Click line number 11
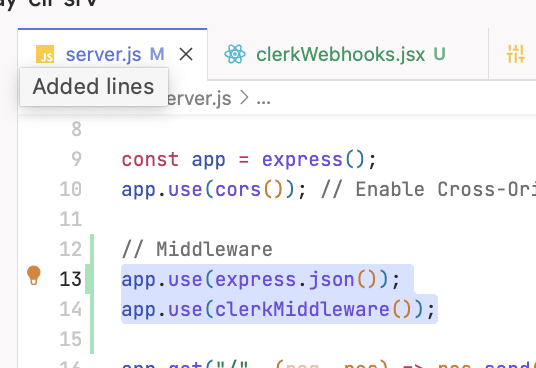Screen dimensions: 536x368 [71, 219]
